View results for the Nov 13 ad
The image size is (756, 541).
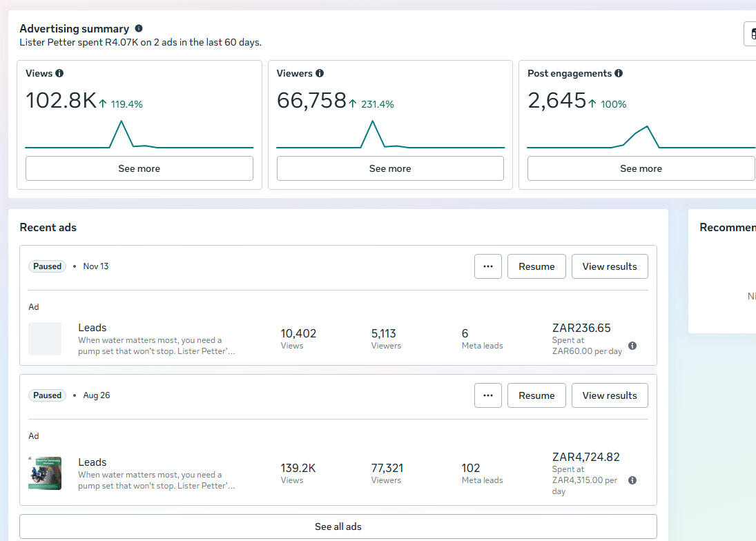pos(610,266)
